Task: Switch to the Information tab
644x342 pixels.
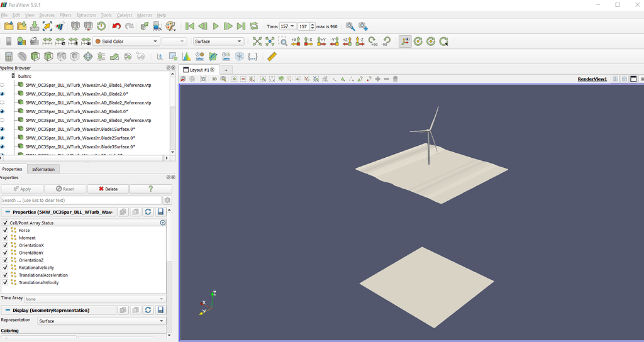Action: tap(43, 169)
